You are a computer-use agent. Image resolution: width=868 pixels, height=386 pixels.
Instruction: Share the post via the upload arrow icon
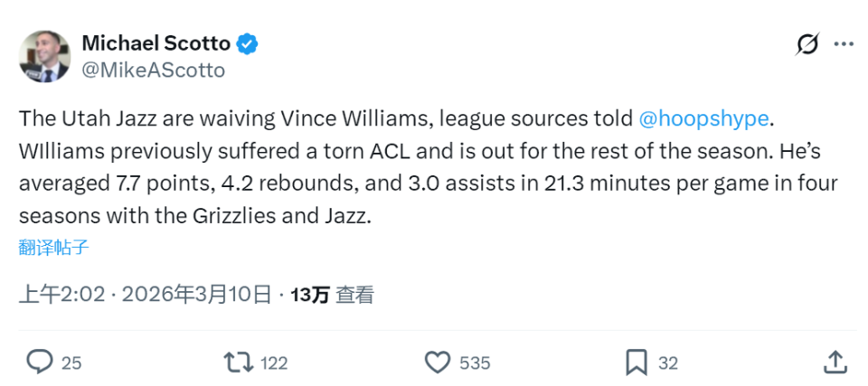[835, 362]
